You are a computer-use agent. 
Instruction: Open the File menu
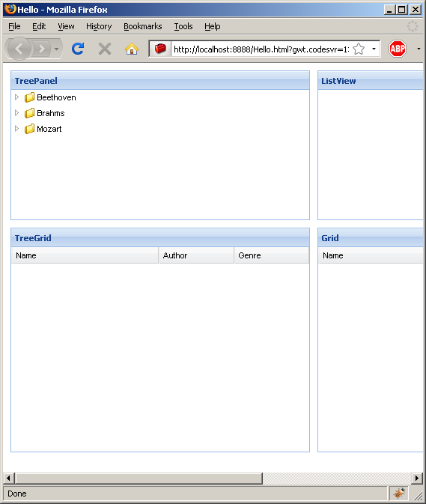point(14,26)
